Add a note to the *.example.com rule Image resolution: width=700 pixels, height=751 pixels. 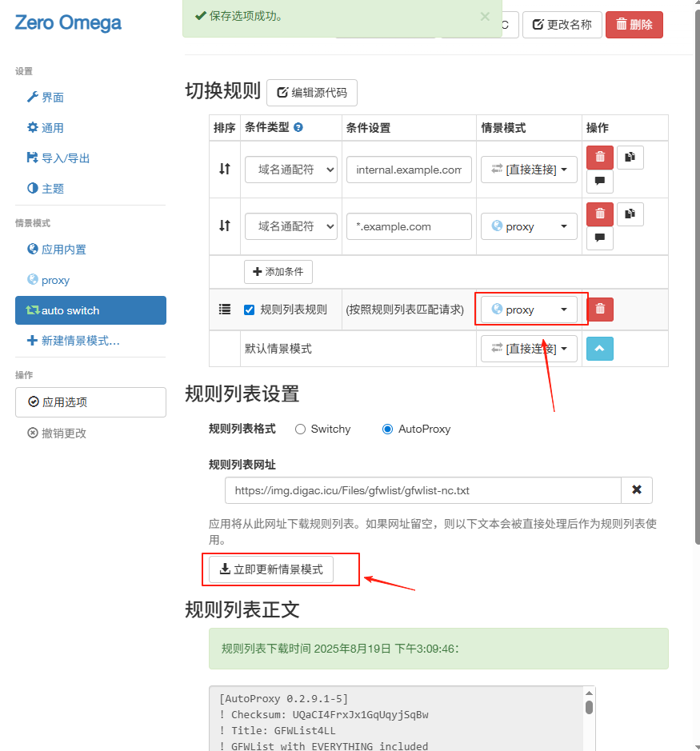599,238
